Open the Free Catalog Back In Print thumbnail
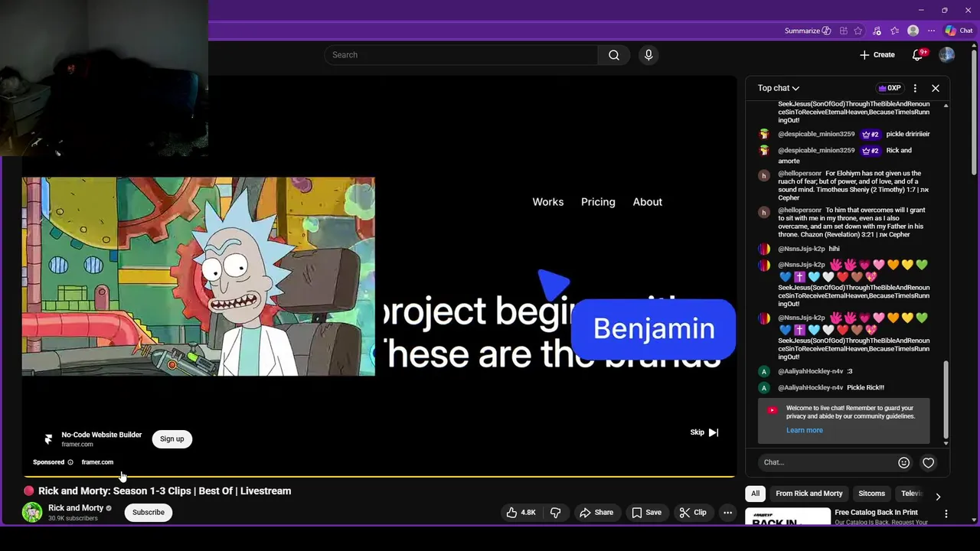Screen dimensions: 980x551 788,517
